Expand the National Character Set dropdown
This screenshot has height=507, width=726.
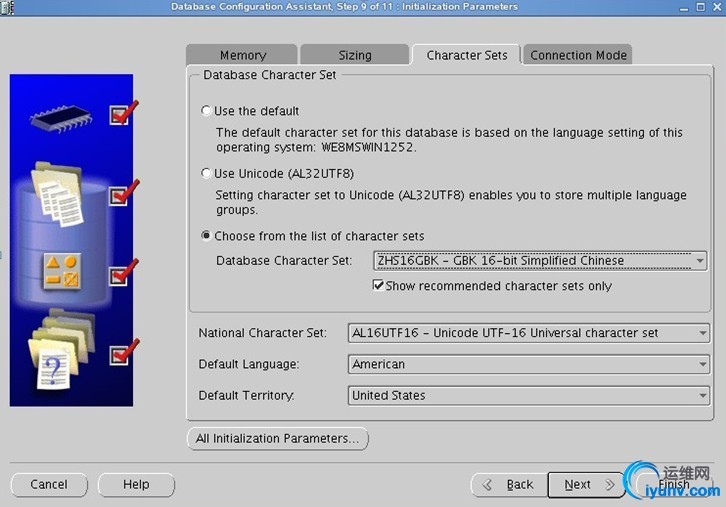(703, 333)
